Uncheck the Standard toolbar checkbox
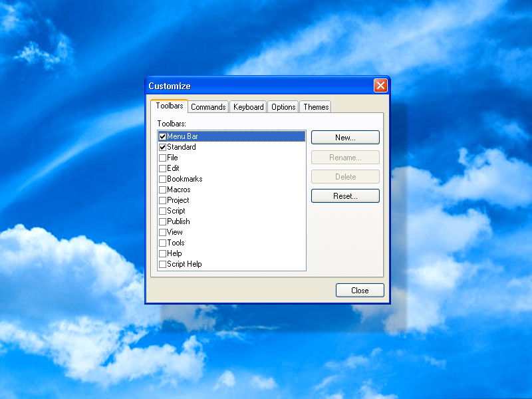This screenshot has height=399, width=532. click(x=162, y=147)
